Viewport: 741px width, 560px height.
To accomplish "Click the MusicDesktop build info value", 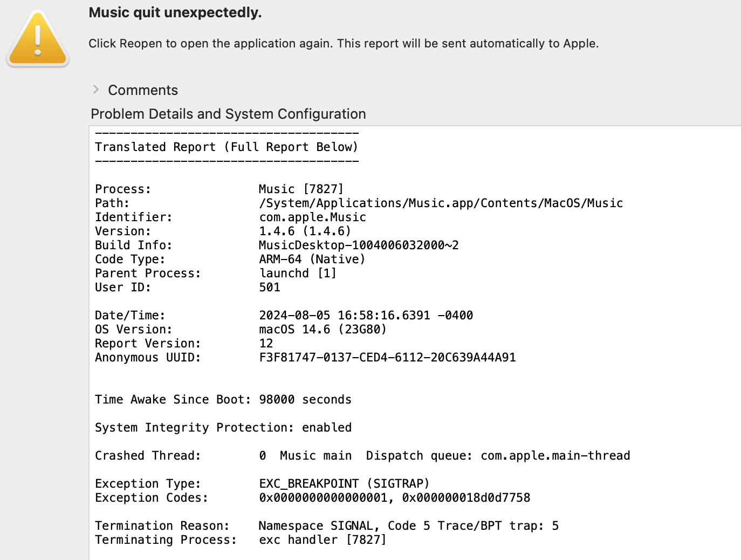I will click(x=359, y=245).
